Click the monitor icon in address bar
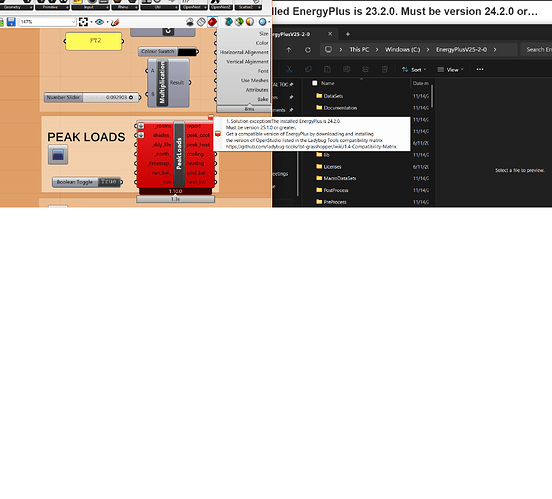The width and height of the screenshot is (552, 499). pos(328,50)
